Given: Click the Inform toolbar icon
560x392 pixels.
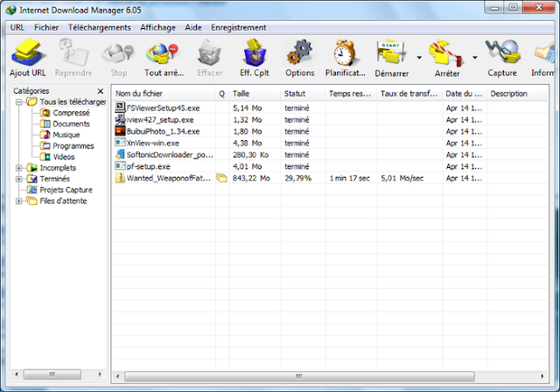Looking at the screenshot, I should click(x=544, y=53).
